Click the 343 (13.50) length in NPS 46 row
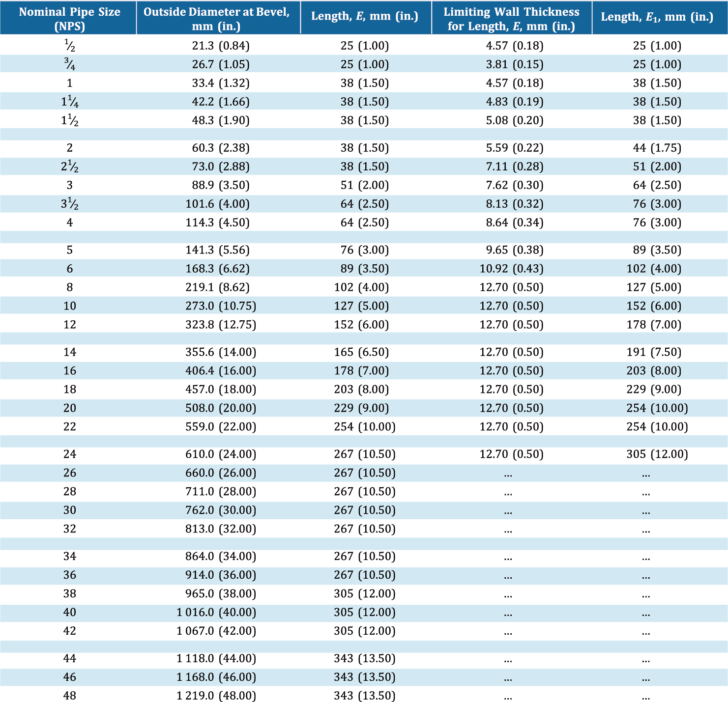The image size is (728, 702). point(365,677)
